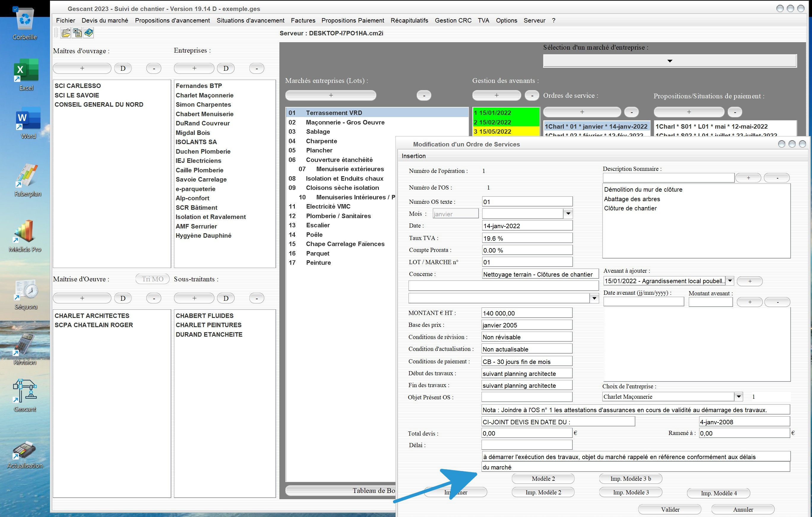Screen dimensions: 812x517
Task: Open the Devis du marché menu
Action: (x=105, y=20)
